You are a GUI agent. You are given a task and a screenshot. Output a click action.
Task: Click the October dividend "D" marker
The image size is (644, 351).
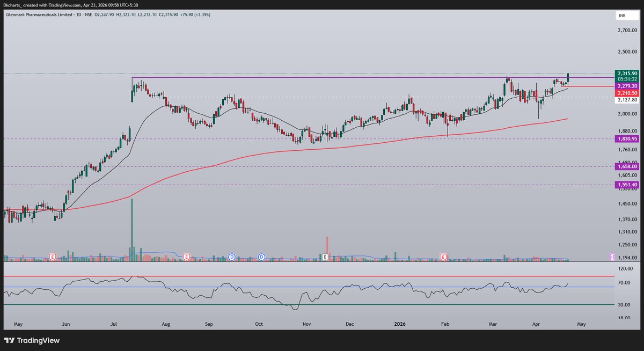tap(261, 257)
